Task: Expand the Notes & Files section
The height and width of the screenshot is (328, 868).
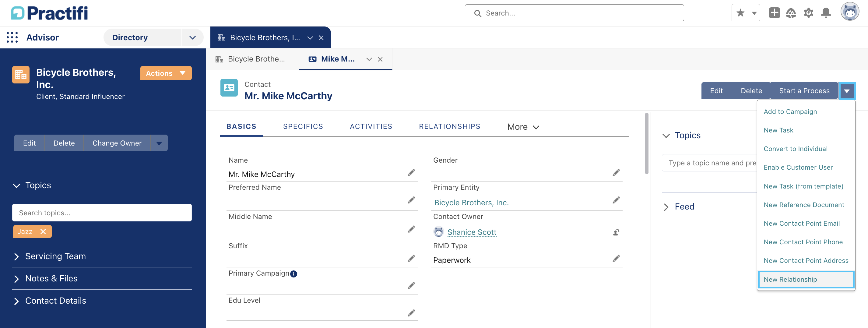Action: pyautogui.click(x=16, y=279)
